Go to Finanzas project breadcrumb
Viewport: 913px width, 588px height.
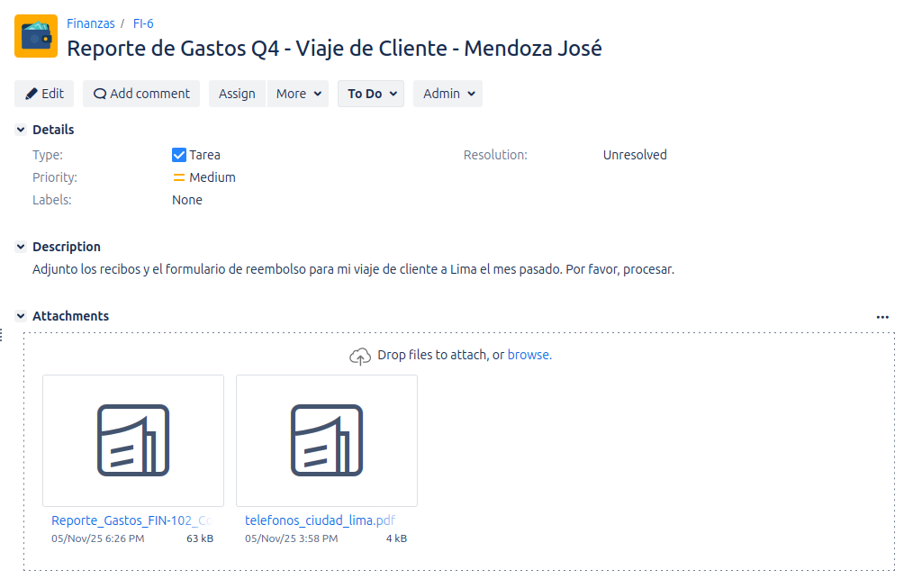91,23
